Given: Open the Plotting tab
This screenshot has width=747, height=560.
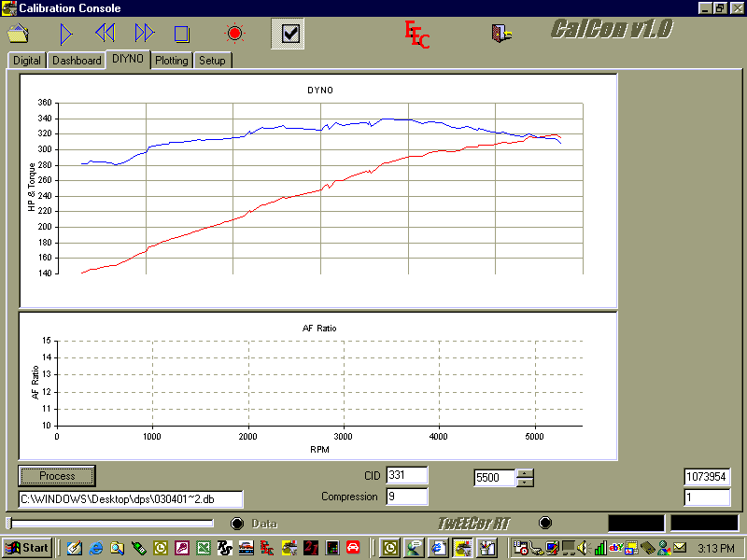Looking at the screenshot, I should [x=172, y=61].
